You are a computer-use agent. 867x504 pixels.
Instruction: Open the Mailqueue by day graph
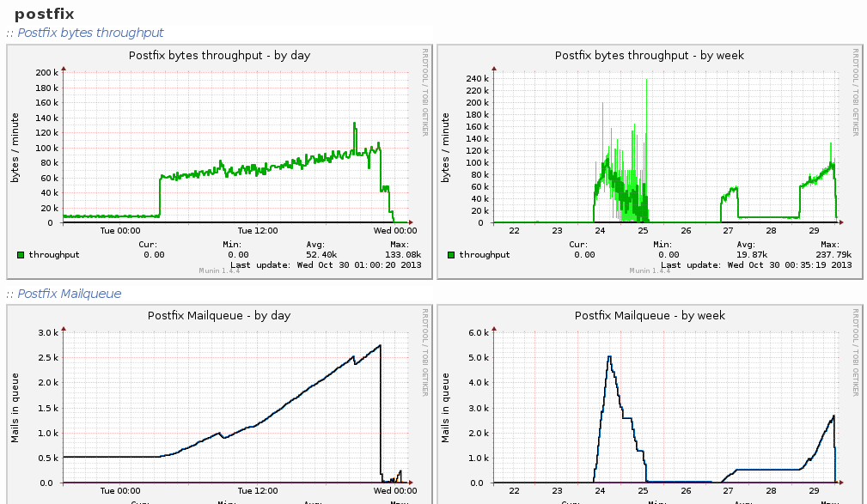219,404
